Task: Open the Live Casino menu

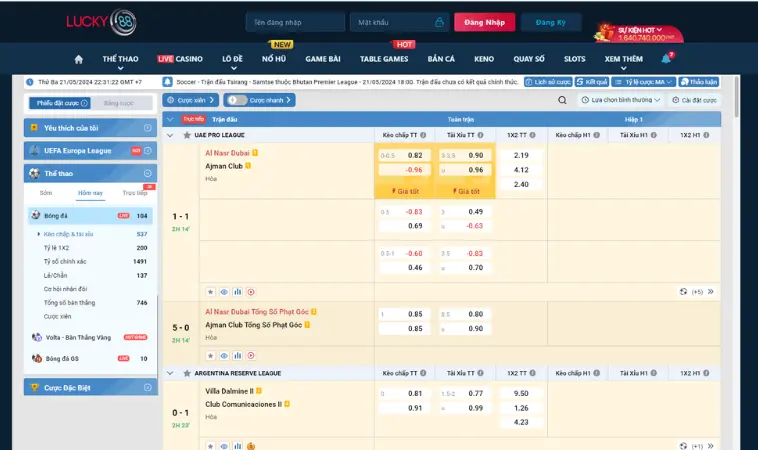Action: (180, 59)
